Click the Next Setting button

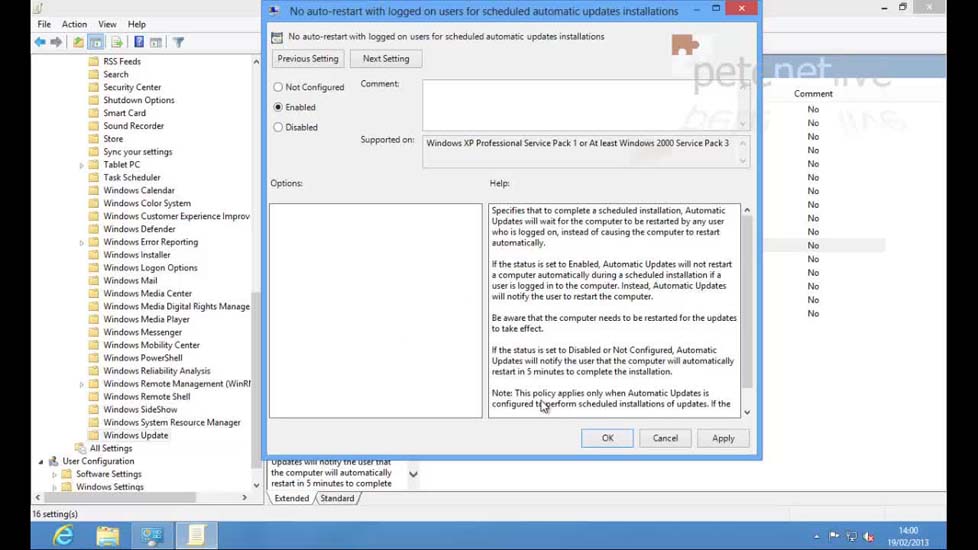tap(386, 59)
